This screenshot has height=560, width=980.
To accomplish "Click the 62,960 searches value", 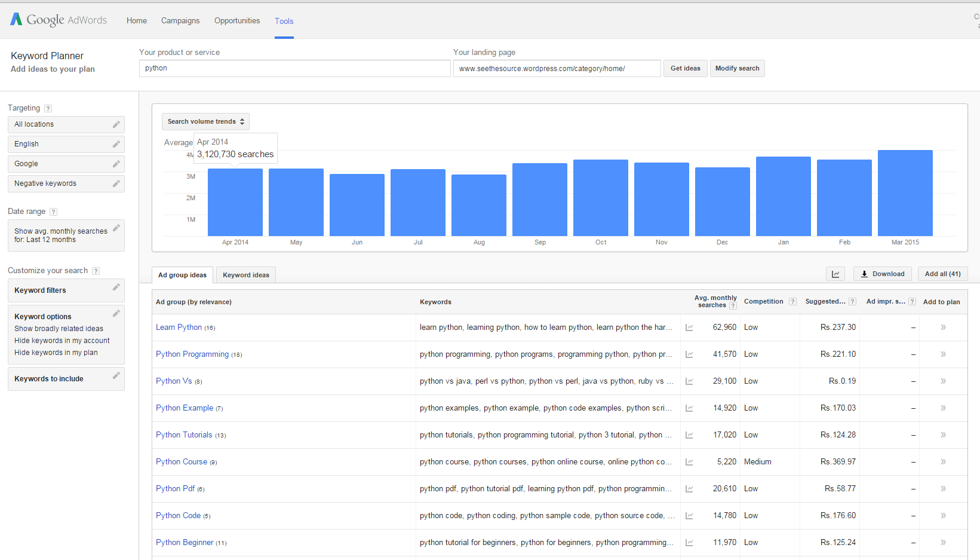I will coord(724,327).
